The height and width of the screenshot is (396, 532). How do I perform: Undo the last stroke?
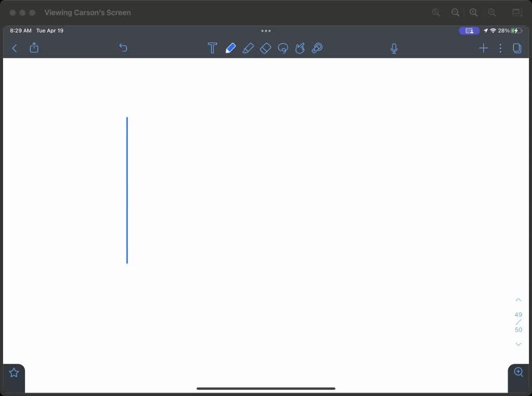(123, 48)
